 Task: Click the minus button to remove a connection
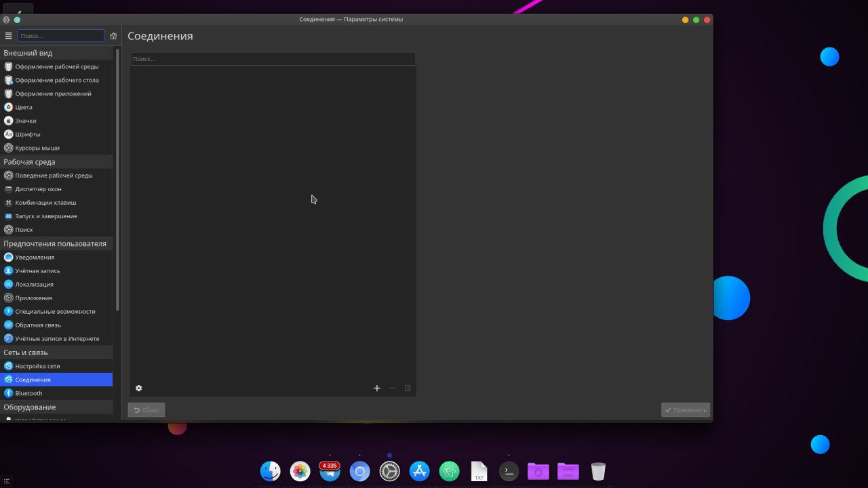(x=392, y=388)
